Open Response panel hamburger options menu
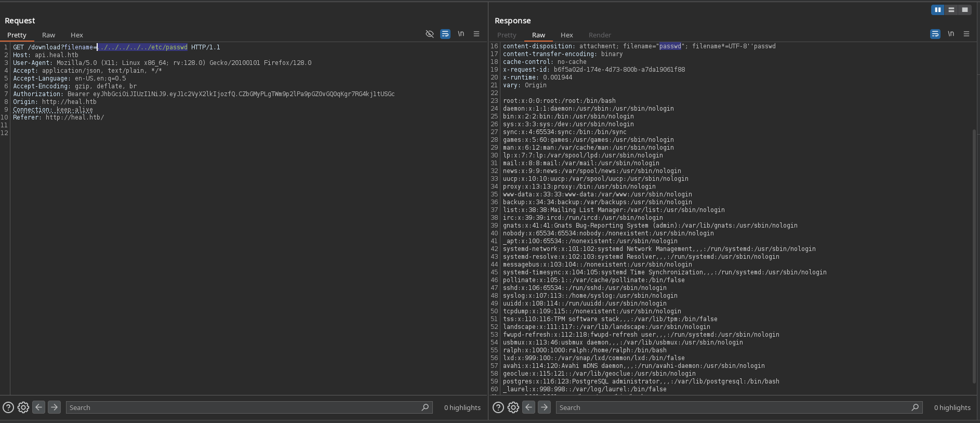Viewport: 980px width, 423px height. (966, 34)
